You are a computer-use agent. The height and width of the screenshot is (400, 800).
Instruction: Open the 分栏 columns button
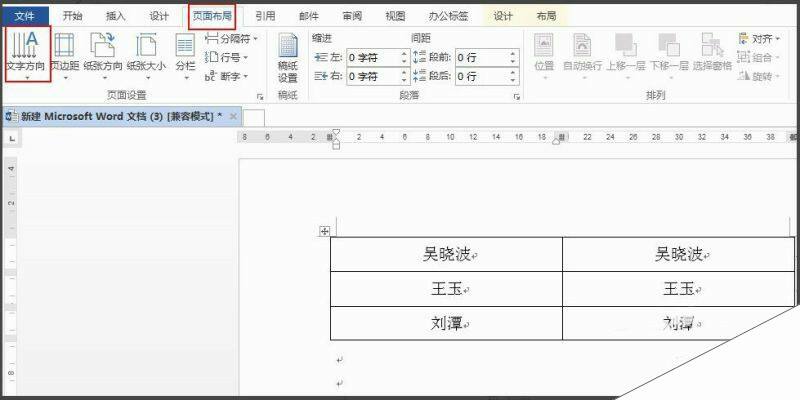[x=185, y=56]
